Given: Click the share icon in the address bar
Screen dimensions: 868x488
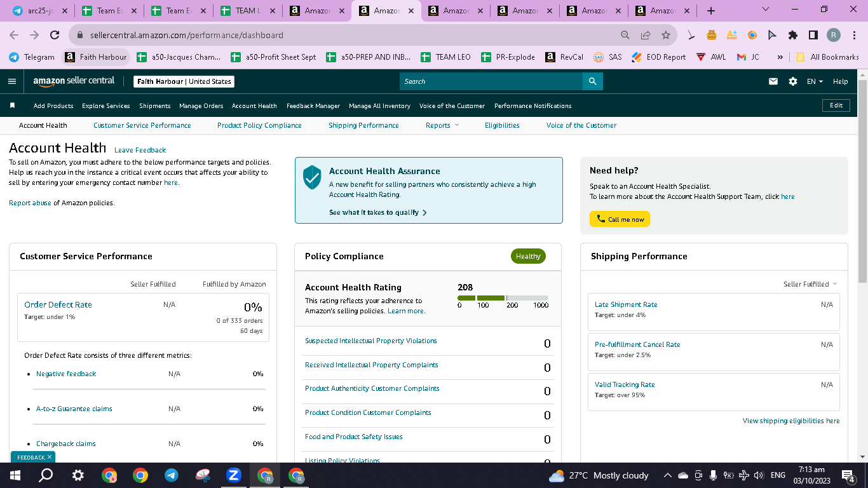Looking at the screenshot, I should [x=646, y=35].
